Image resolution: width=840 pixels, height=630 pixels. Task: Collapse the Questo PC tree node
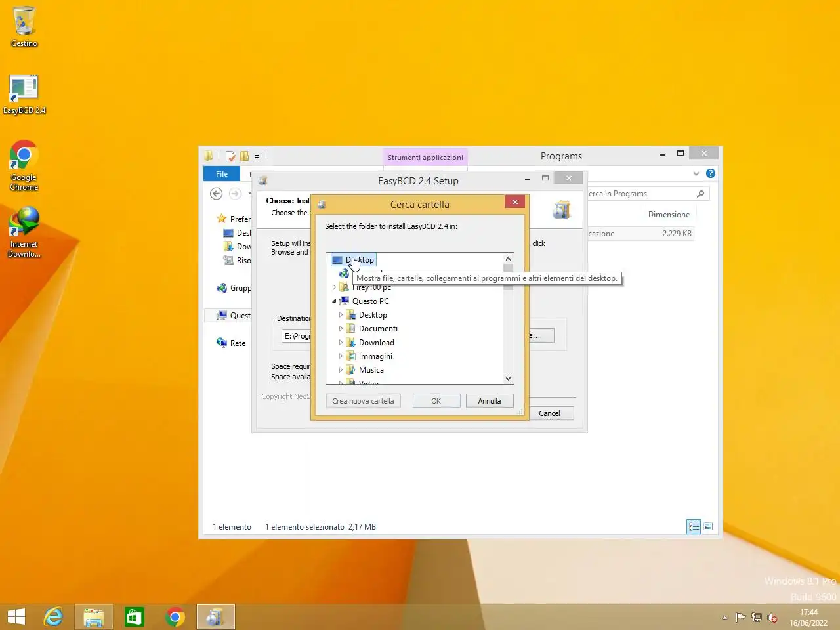tap(334, 301)
